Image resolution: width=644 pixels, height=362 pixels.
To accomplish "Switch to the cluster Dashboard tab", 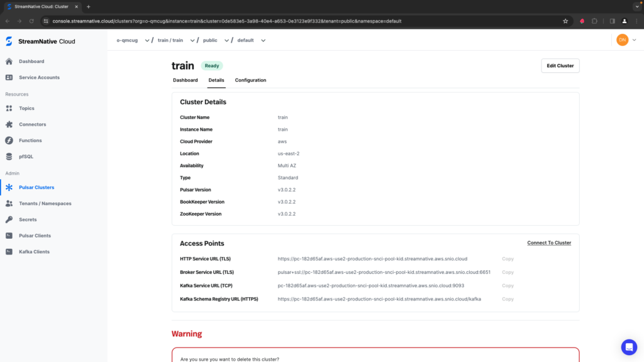I will coord(185,80).
